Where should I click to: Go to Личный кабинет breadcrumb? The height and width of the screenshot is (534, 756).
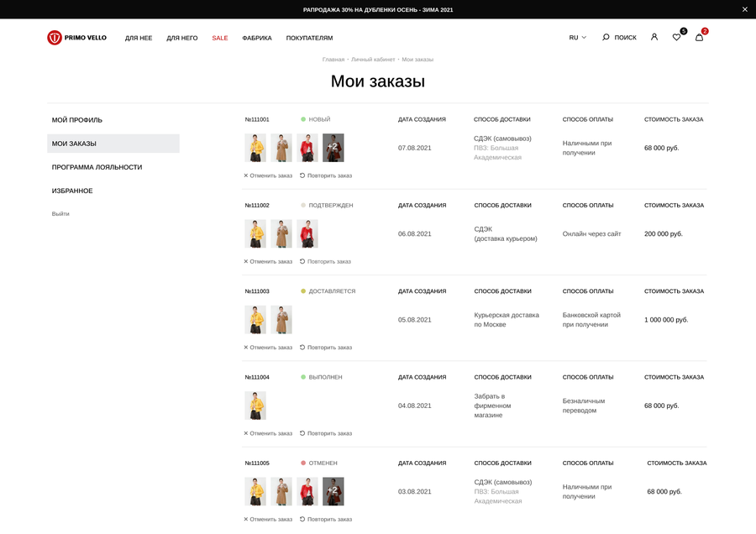(x=373, y=60)
